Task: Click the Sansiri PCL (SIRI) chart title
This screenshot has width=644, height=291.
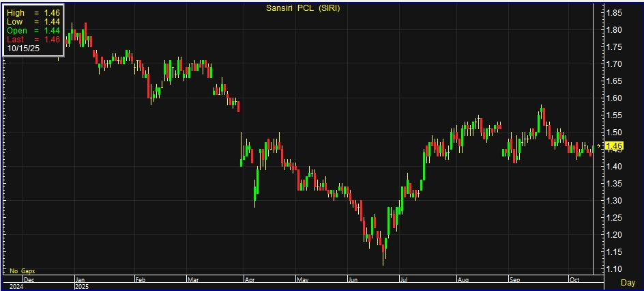Action: (302, 8)
